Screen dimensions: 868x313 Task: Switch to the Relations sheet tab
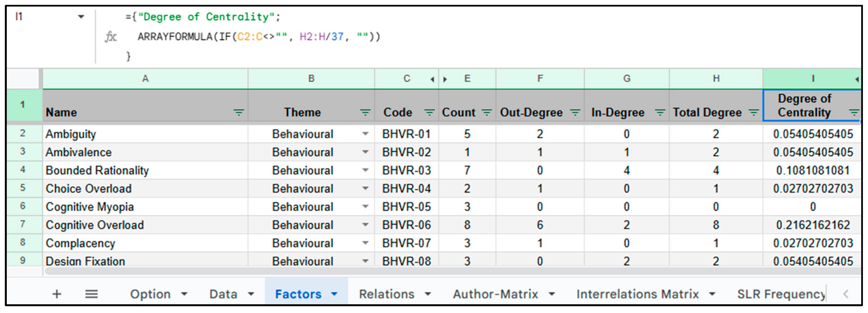pyautogui.click(x=387, y=294)
